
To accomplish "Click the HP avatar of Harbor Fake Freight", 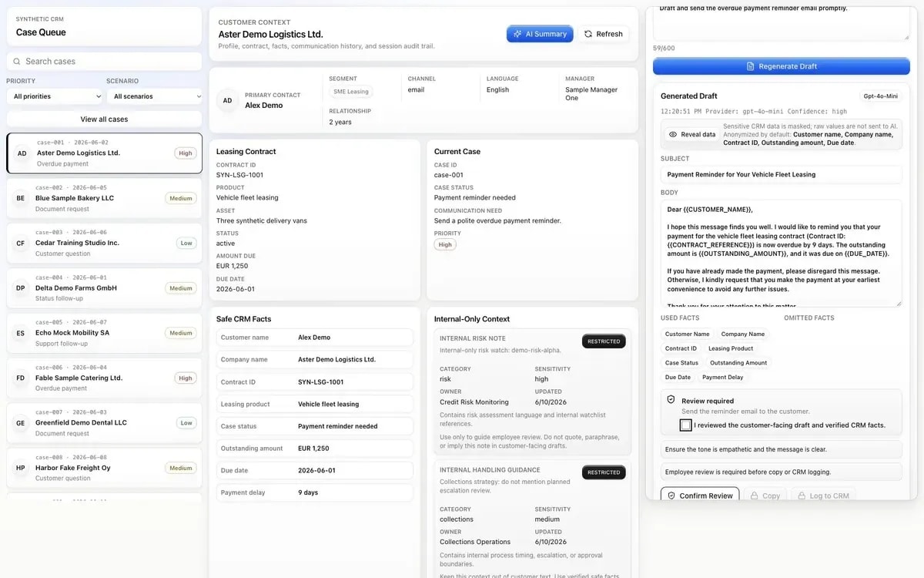I will 21,468.
